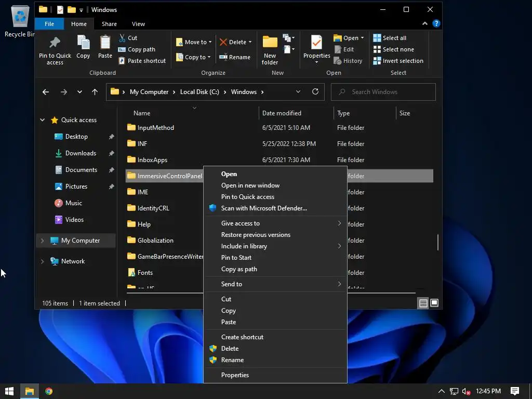
Task: Open the File tab
Action: point(49,24)
